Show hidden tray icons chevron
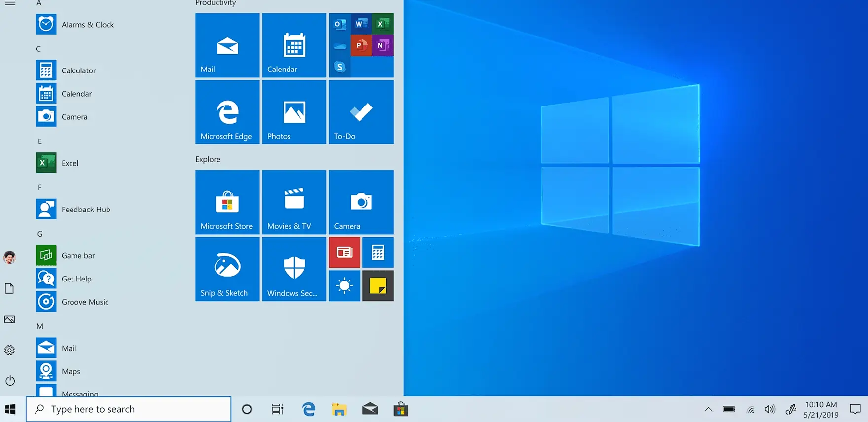The height and width of the screenshot is (422, 868). tap(708, 409)
